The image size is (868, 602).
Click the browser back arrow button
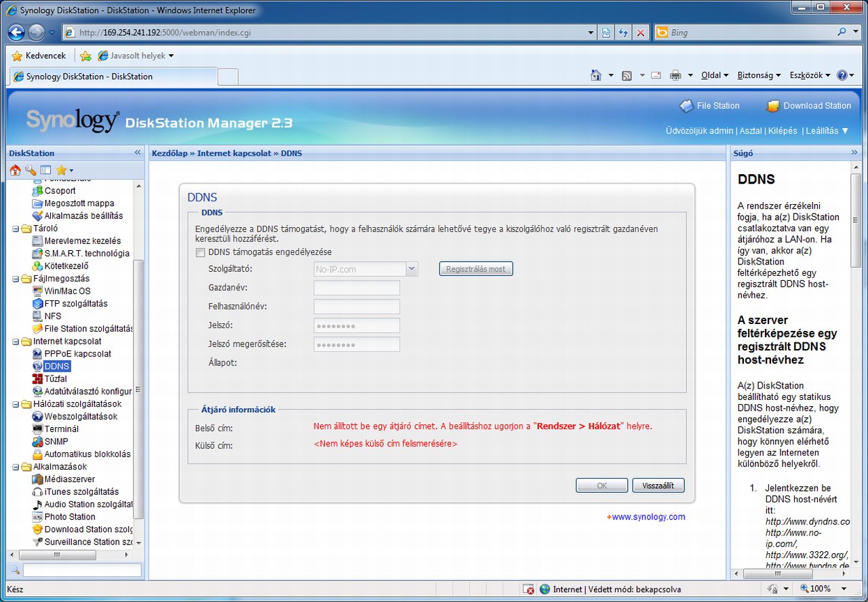[17, 33]
